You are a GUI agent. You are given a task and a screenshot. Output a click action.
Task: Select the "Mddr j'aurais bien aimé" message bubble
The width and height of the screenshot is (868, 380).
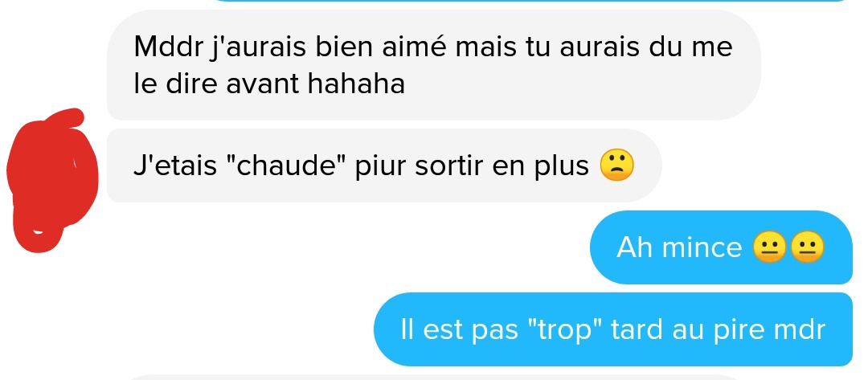[433, 65]
